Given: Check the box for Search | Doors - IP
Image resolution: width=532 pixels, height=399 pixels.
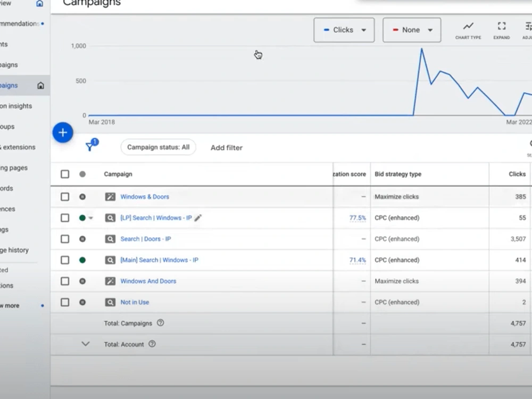Looking at the screenshot, I should [65, 239].
